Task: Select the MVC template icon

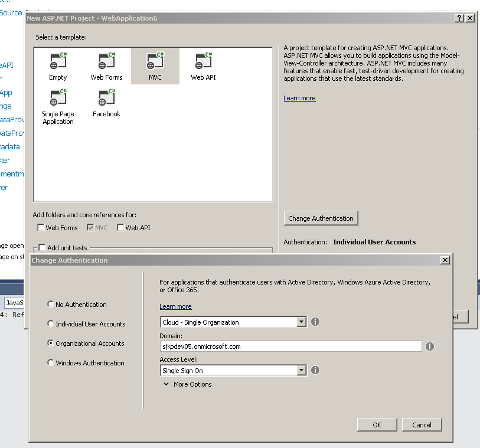Action: [x=155, y=61]
